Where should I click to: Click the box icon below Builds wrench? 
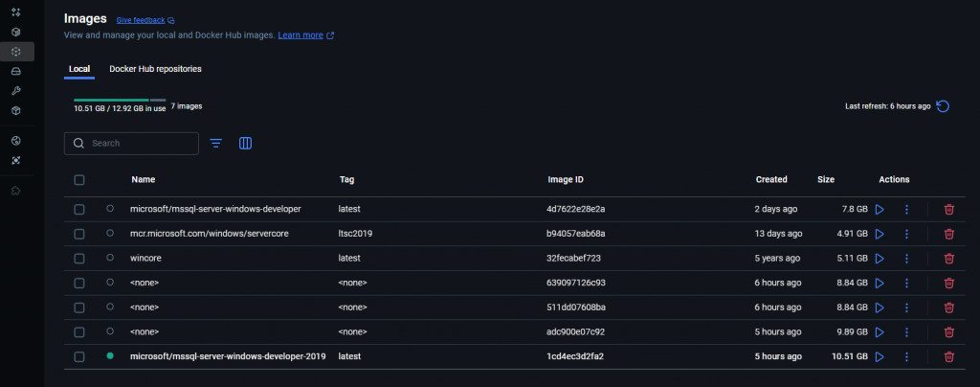(16, 111)
